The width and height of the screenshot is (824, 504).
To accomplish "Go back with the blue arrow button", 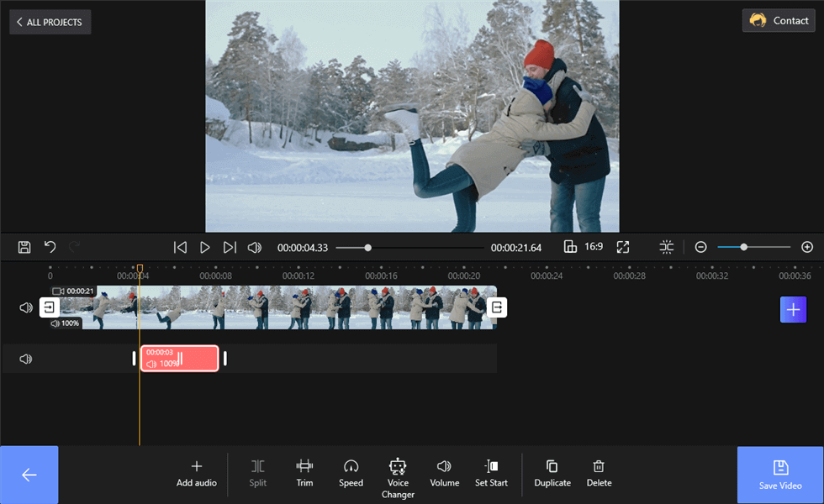I will tap(29, 475).
